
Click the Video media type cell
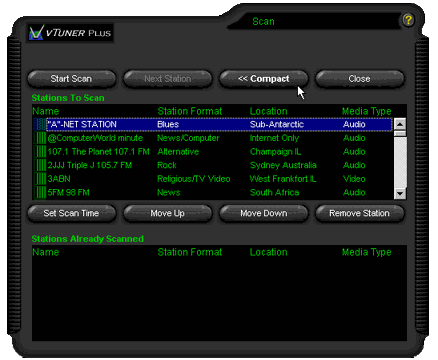(x=354, y=179)
